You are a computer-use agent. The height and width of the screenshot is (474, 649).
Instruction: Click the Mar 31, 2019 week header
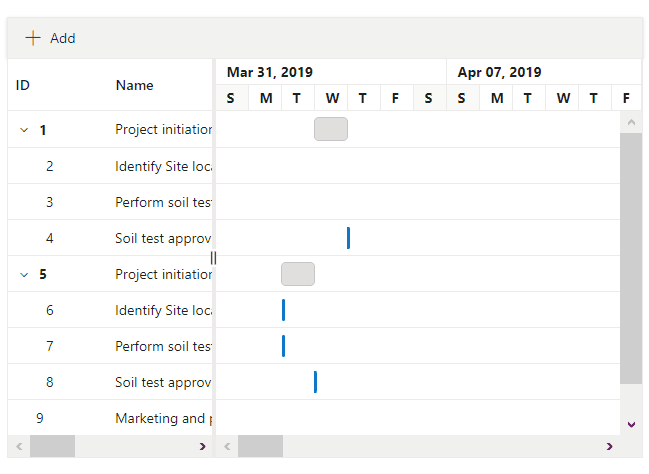270,72
